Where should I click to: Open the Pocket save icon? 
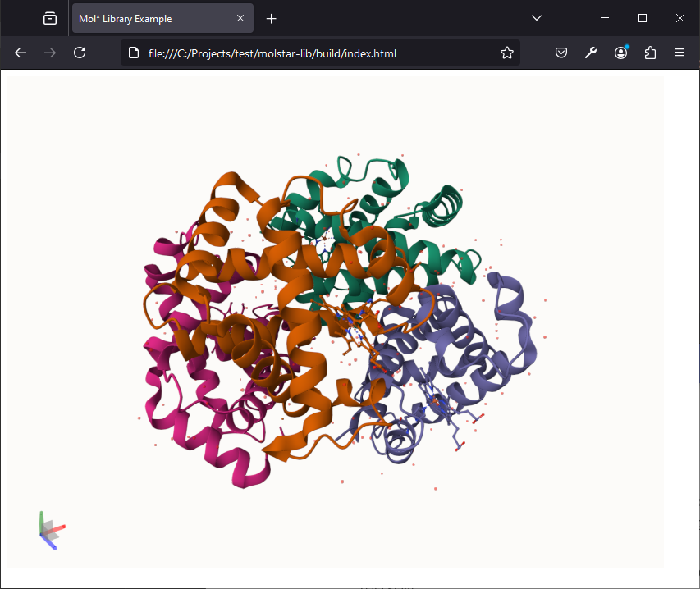click(x=561, y=53)
